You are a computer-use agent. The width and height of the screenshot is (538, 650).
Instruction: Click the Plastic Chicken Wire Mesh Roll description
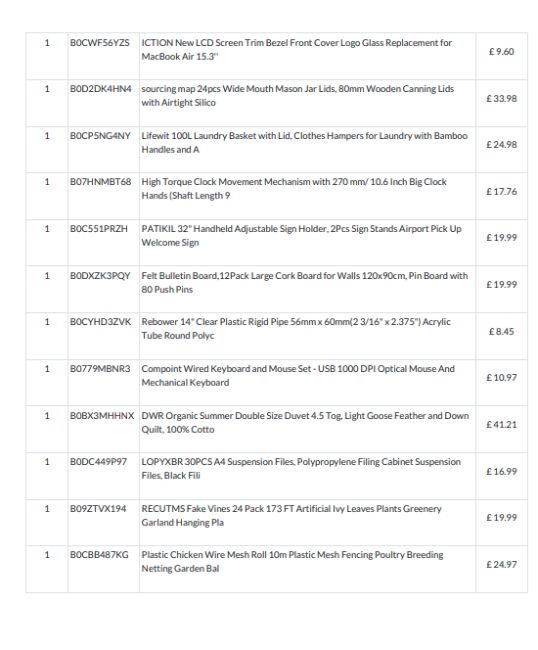(x=292, y=561)
